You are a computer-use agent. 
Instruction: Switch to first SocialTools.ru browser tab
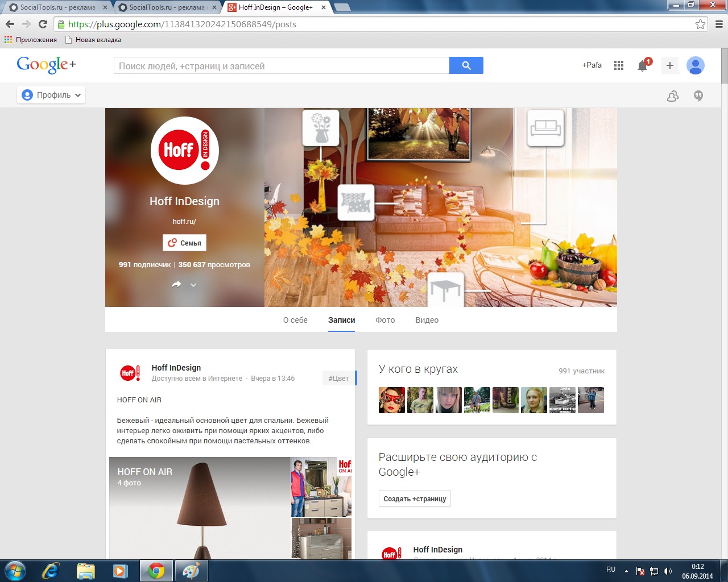pos(57,7)
